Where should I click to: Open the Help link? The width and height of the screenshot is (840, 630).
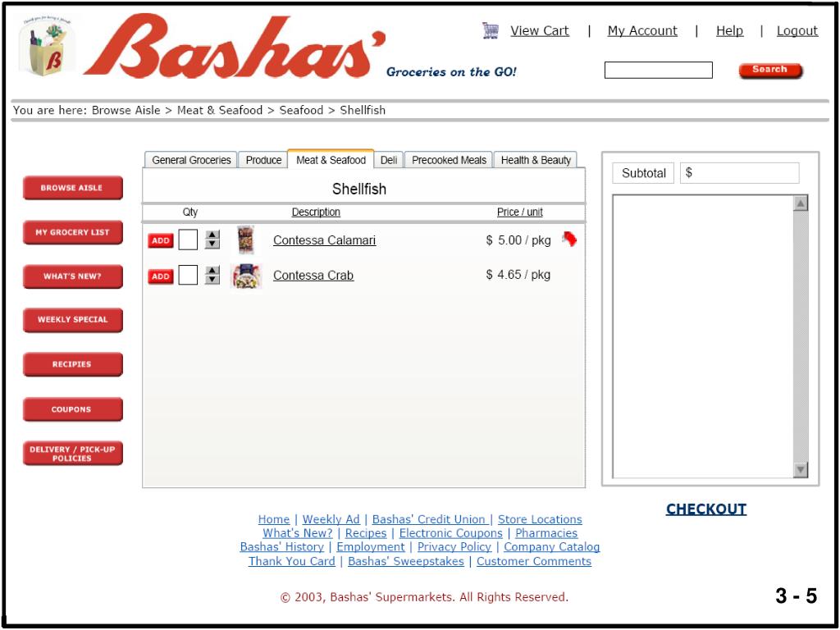[729, 31]
